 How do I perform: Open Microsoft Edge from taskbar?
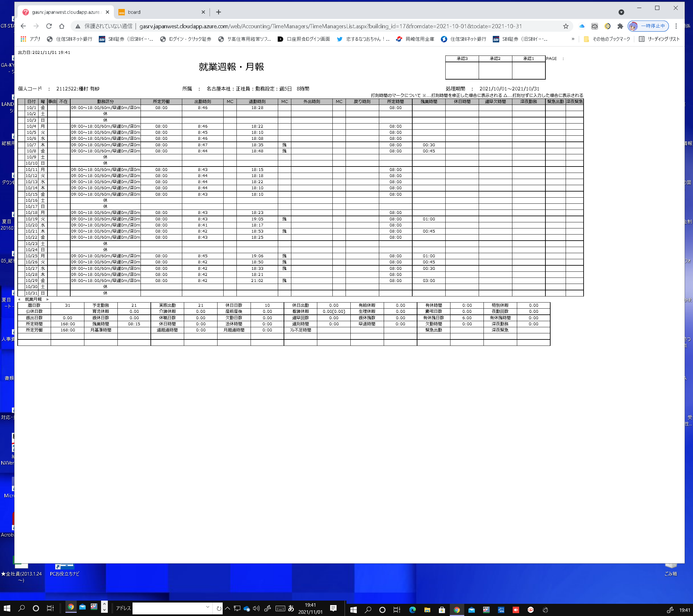click(x=412, y=610)
